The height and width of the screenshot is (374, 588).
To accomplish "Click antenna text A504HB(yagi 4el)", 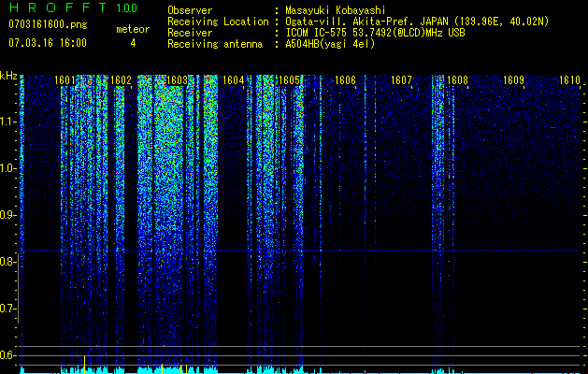I will [330, 44].
